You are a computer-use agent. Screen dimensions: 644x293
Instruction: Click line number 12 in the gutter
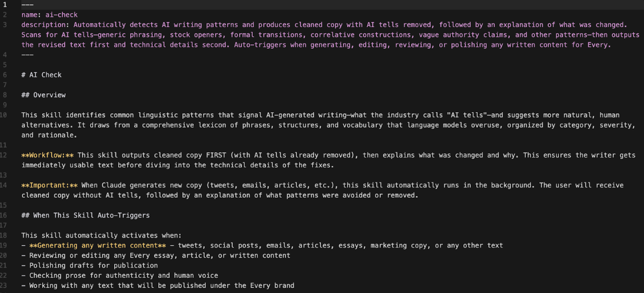click(x=4, y=155)
